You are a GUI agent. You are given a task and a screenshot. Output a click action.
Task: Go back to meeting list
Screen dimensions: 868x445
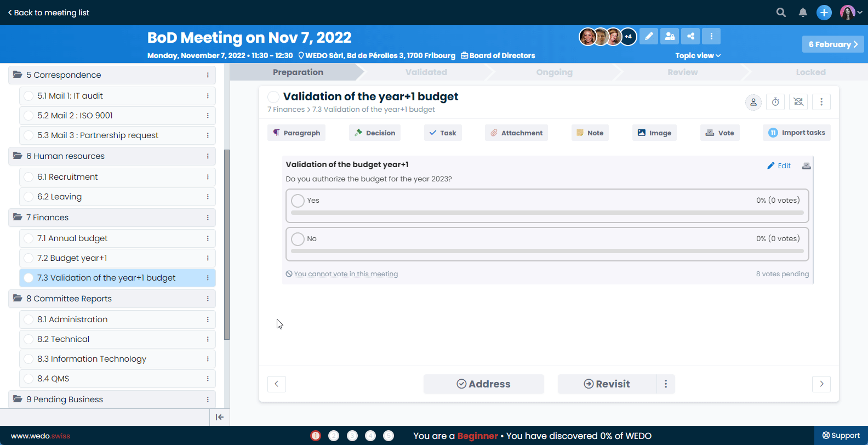pos(48,13)
